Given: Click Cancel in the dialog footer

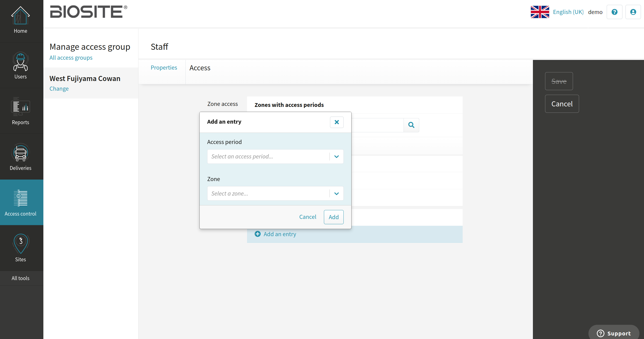Looking at the screenshot, I should [x=307, y=217].
